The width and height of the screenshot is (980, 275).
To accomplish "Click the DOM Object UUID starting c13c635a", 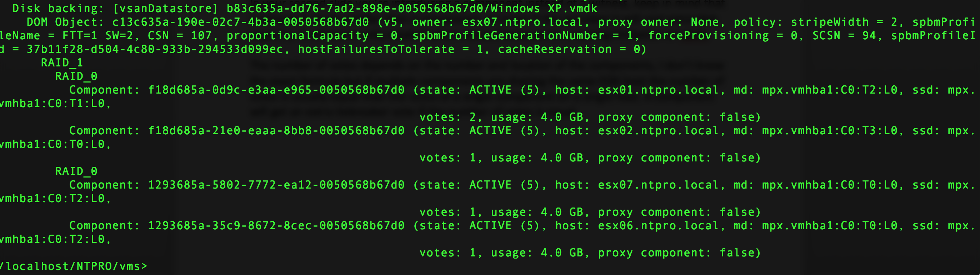I will point(240,22).
